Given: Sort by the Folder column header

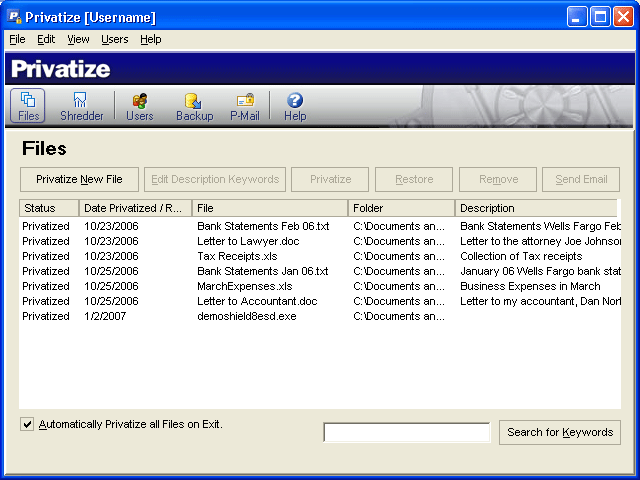Looking at the screenshot, I should pos(402,208).
